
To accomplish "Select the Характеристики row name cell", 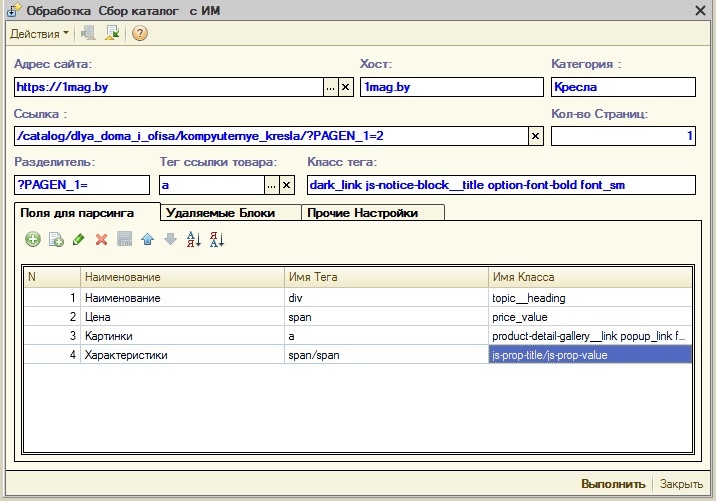I will 182,355.
